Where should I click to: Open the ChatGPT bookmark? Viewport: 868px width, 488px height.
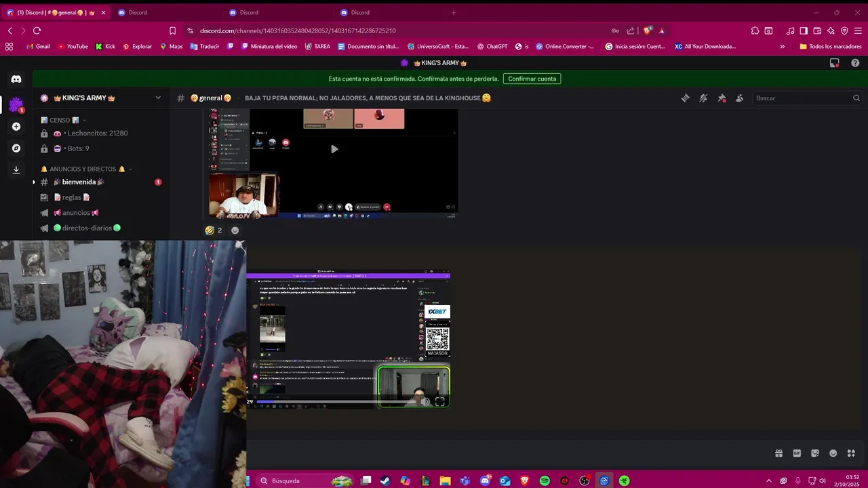(492, 47)
